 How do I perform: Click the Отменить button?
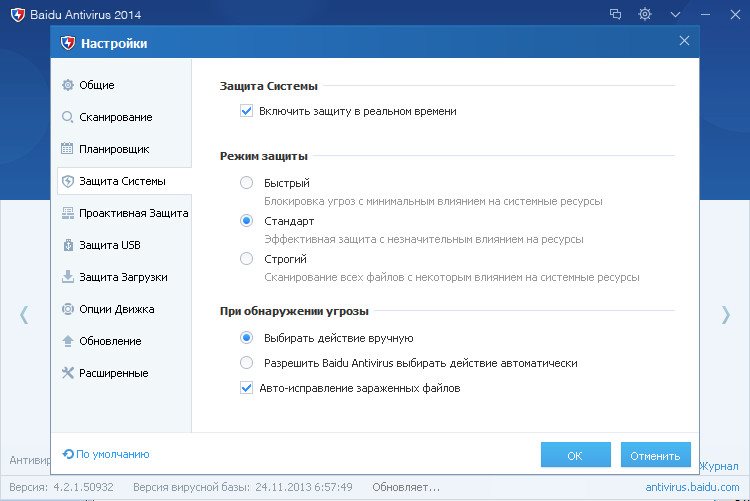[655, 455]
